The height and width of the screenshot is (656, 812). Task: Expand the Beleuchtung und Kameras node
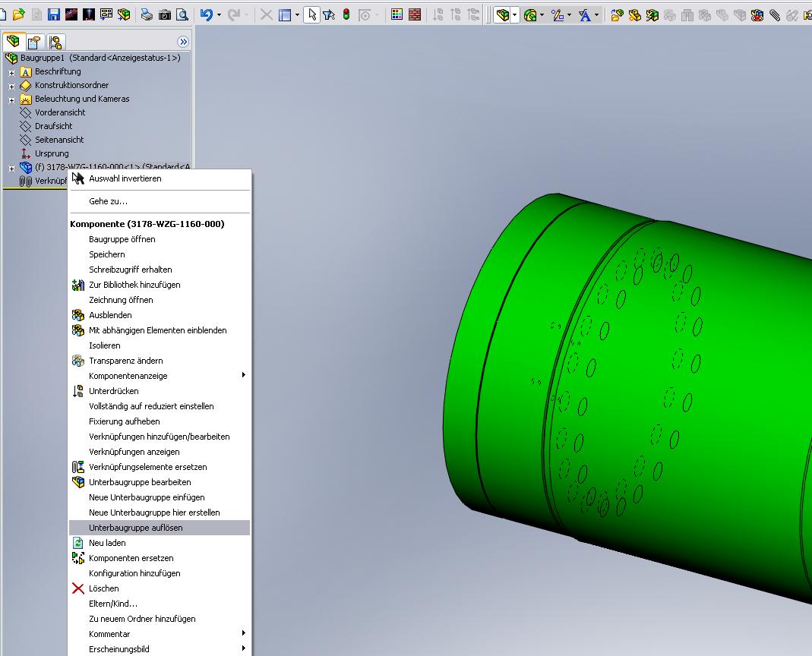(x=12, y=99)
